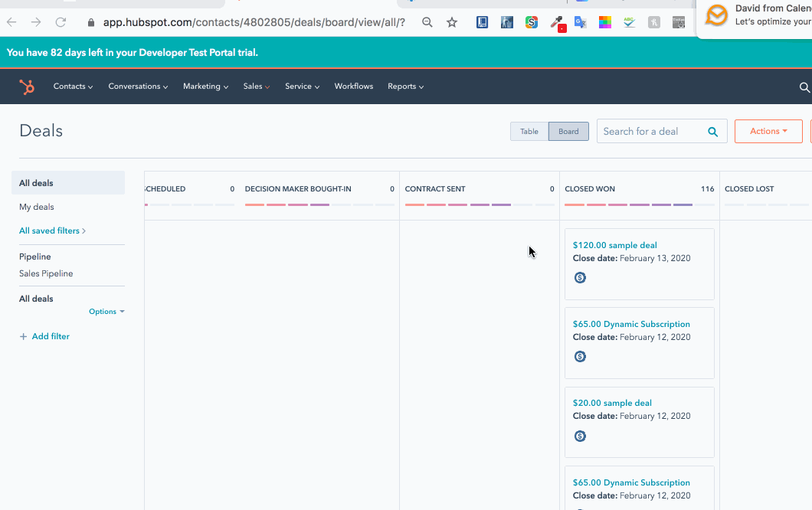Click the magnifier icon in deal search box

(712, 132)
